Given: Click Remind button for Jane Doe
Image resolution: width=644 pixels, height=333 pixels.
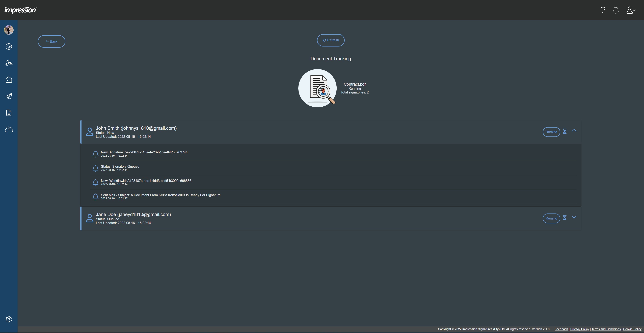Looking at the screenshot, I should 551,218.
